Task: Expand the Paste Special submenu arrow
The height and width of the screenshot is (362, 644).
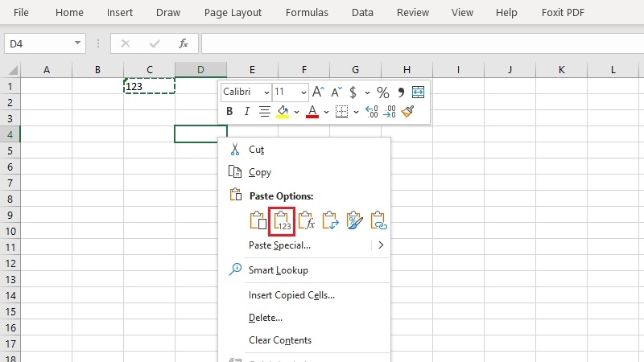Action: pos(381,245)
